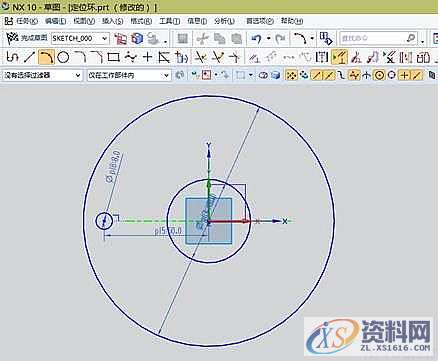Image resolution: width=438 pixels, height=361 pixels.
Task: Click the Øp16:8.0 diameter dimension text
Action: pos(112,168)
